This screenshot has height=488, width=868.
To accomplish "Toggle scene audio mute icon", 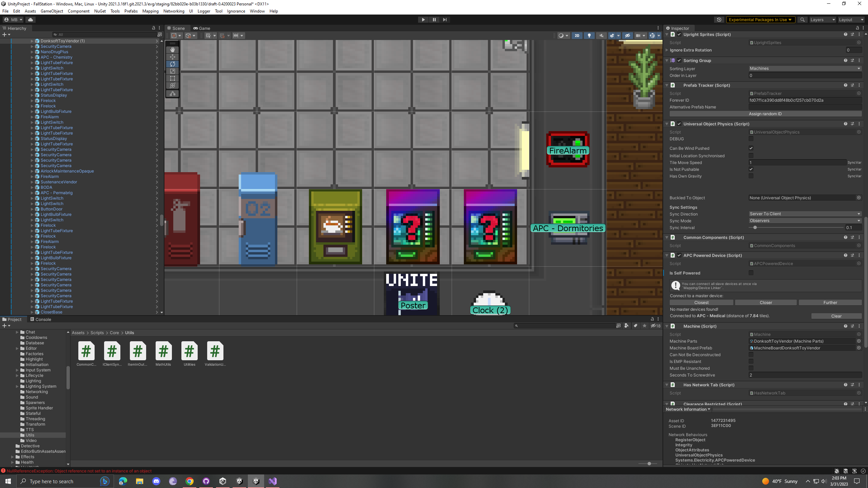I will 601,36.
